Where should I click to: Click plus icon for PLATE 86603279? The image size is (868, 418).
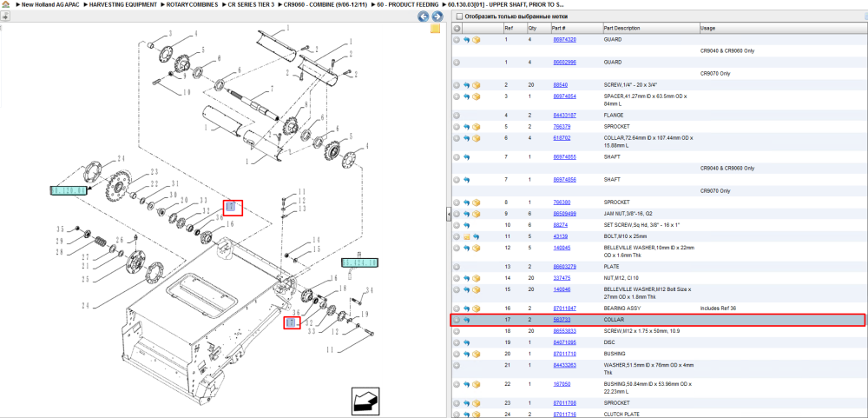457,267
